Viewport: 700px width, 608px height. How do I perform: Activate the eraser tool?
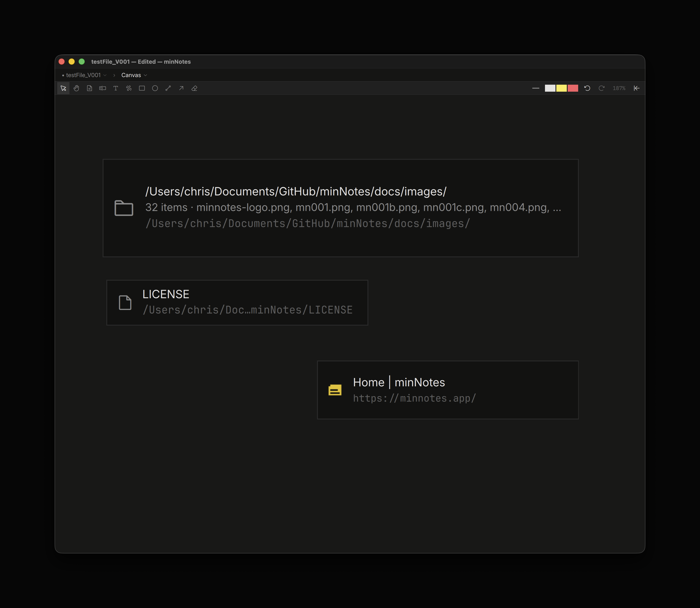tap(194, 88)
